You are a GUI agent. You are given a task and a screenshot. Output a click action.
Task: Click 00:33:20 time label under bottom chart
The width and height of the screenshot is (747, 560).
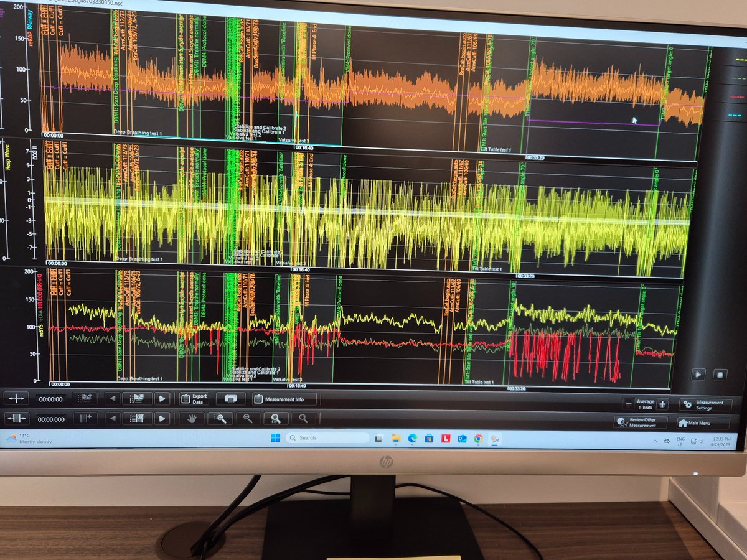(517, 388)
